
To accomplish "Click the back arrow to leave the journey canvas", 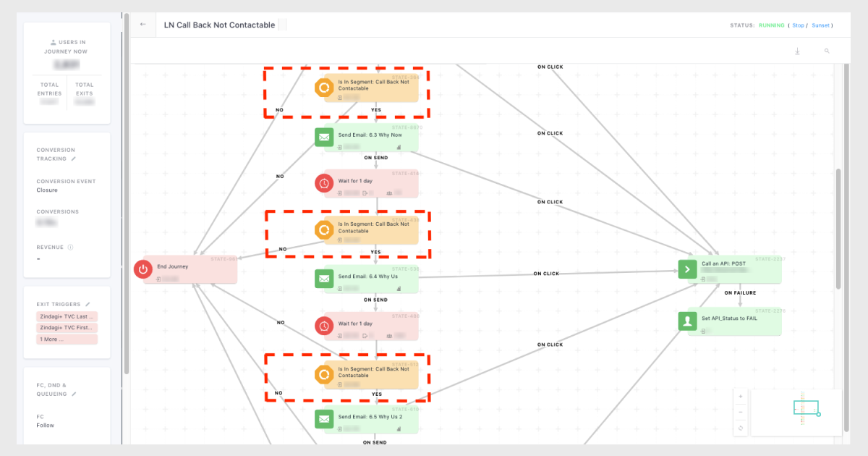I will tap(142, 24).
